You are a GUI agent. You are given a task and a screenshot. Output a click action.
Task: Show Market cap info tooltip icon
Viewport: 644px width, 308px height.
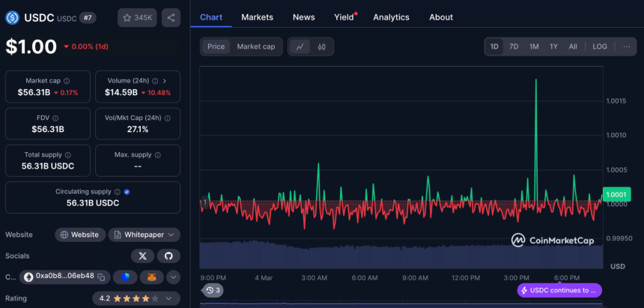coord(67,81)
